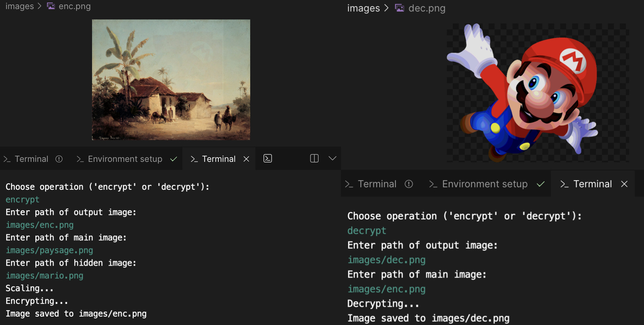Select the Mario image preview
This screenshot has height=325, width=644.
coord(537,93)
